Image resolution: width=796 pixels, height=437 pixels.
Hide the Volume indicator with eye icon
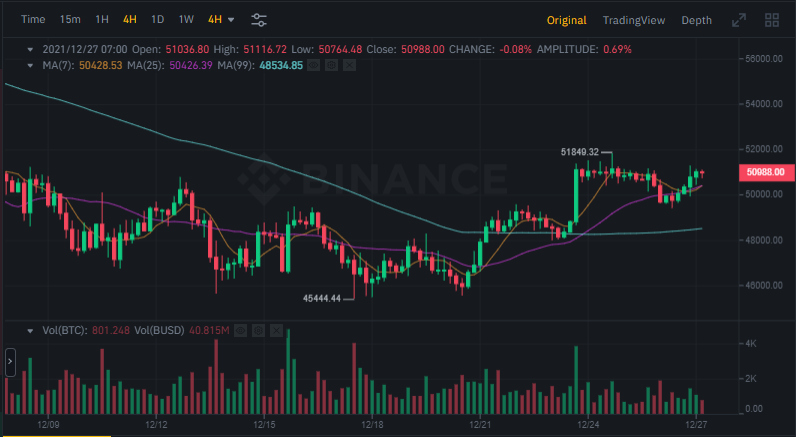pyautogui.click(x=241, y=330)
